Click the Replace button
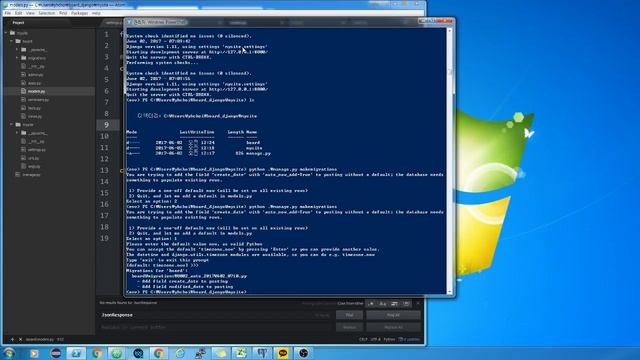The width and height of the screenshot is (640, 360). 349,327
